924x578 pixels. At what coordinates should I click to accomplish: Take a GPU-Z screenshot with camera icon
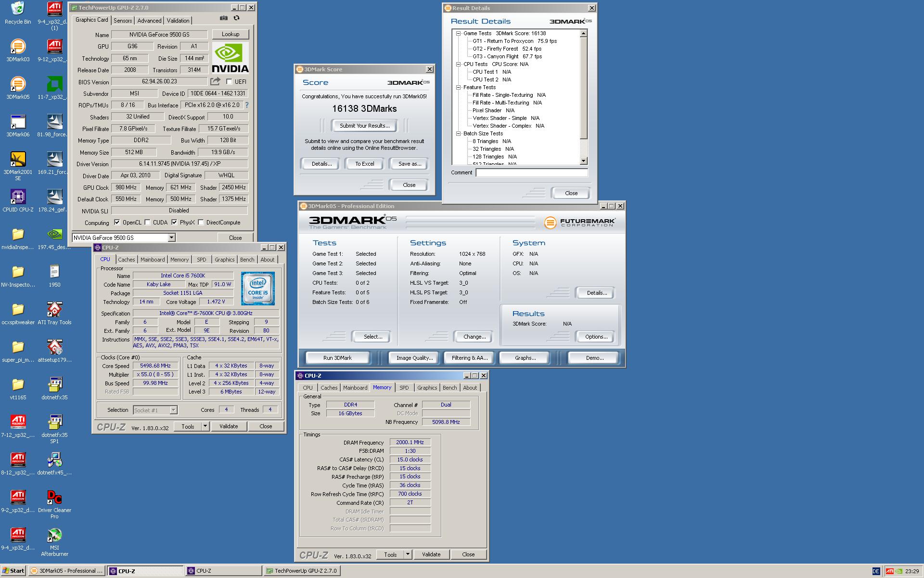coord(224,18)
